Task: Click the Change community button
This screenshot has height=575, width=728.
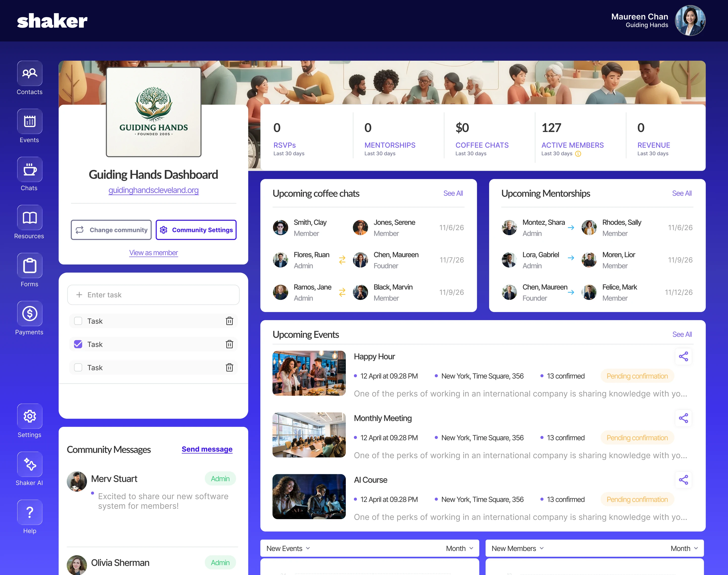Action: click(111, 230)
